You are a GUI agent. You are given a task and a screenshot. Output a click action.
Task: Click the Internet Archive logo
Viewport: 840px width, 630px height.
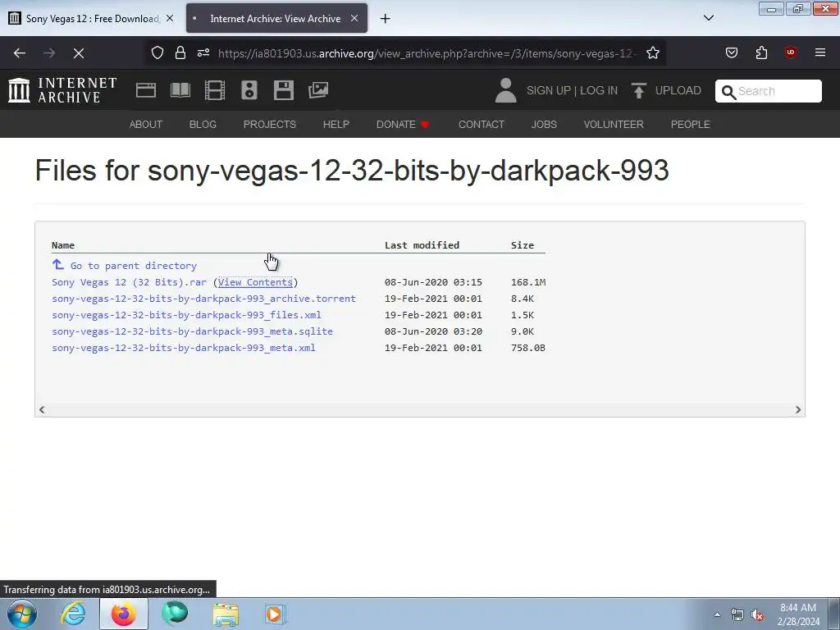point(62,90)
